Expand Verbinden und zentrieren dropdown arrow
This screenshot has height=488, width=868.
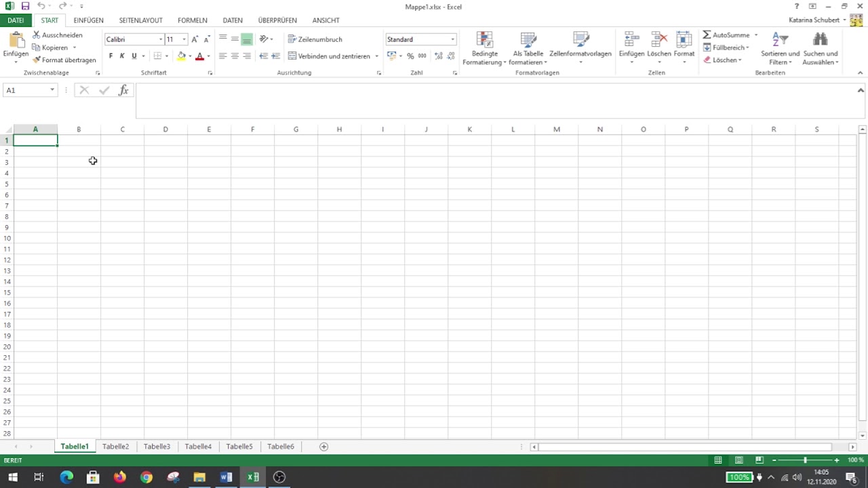pyautogui.click(x=376, y=56)
